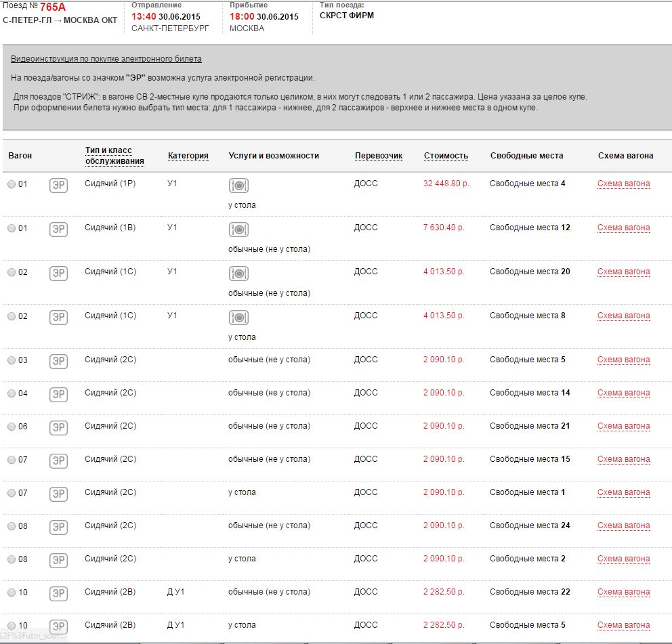Screen dimensions: 672x644
Task: Click the ЭР icon for wagon 06
Action: click(59, 428)
